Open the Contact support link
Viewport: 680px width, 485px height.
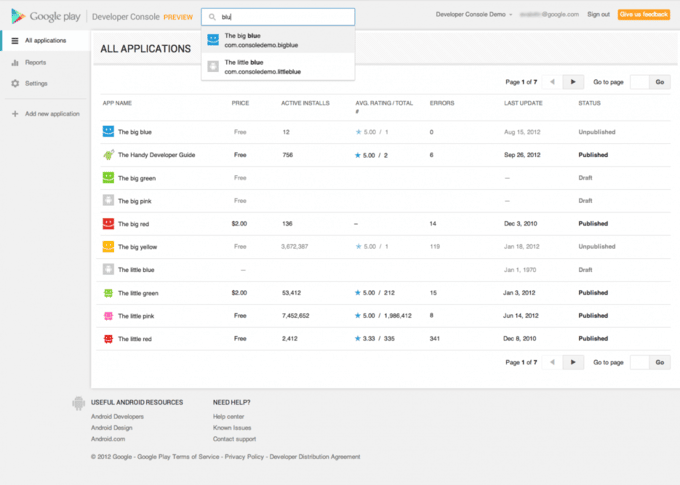click(234, 439)
